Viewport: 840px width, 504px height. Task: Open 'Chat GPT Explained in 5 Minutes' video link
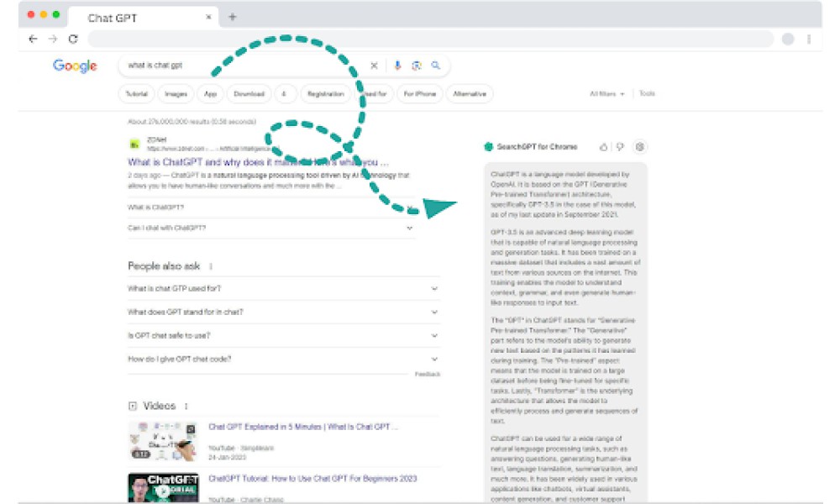click(302, 427)
